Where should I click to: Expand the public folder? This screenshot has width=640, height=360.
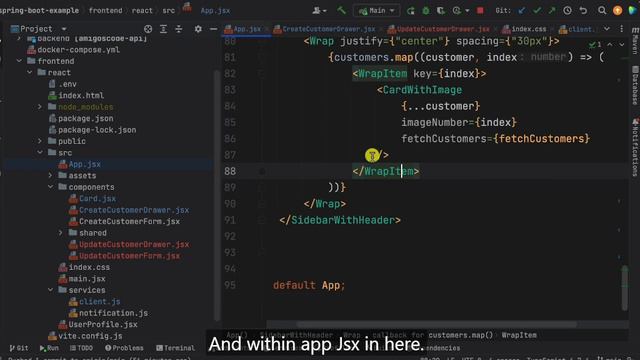coord(40,141)
